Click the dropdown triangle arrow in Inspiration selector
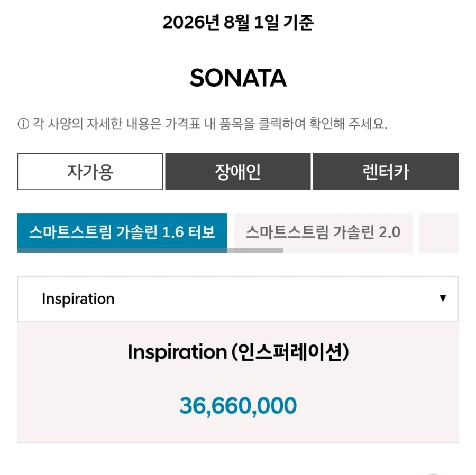 (443, 299)
